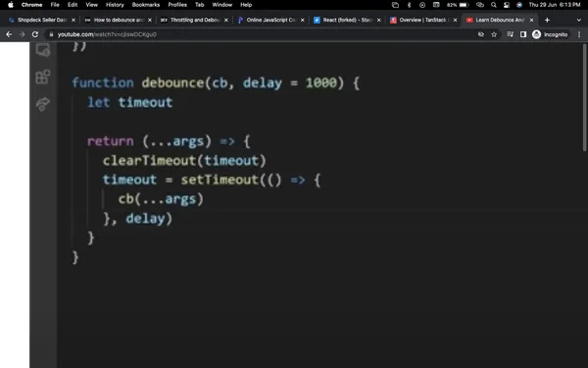This screenshot has width=588, height=368.
Task: Expand the tab search chevron
Action: tap(578, 21)
